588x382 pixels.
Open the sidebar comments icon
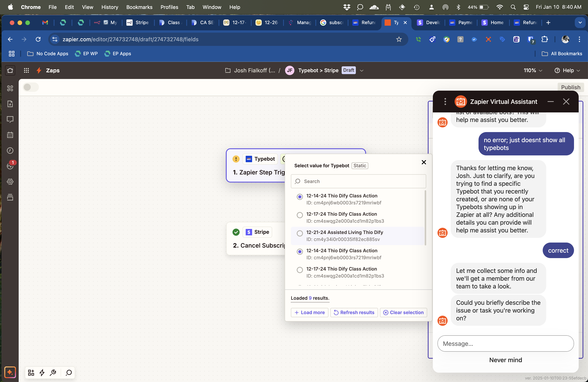[x=10, y=119]
